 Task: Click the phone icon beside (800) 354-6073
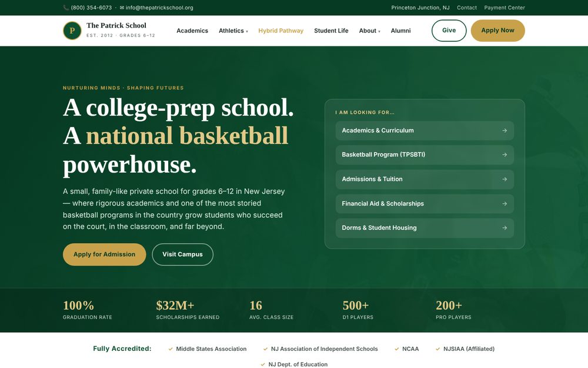66,8
